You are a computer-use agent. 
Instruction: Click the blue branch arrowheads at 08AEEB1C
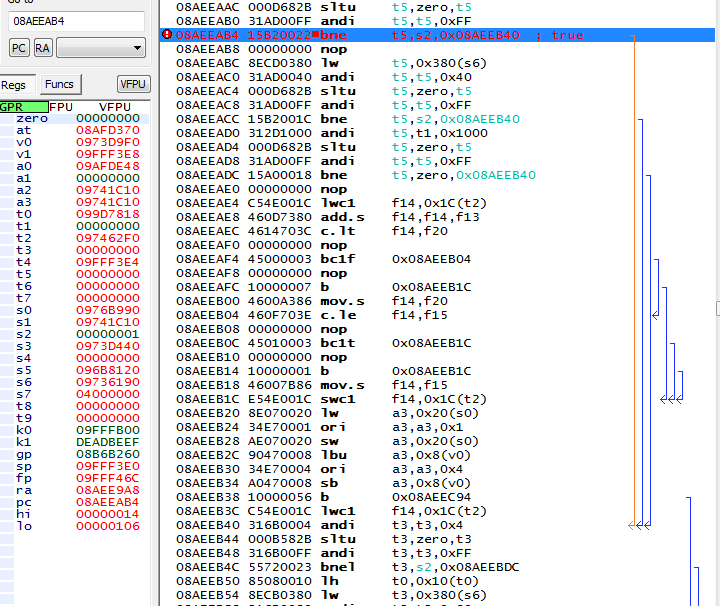[672, 399]
